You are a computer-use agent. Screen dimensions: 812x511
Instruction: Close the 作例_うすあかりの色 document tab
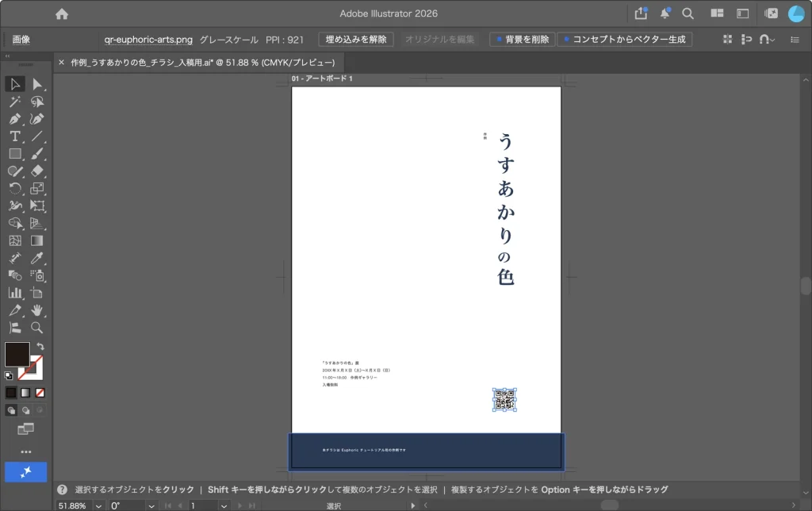pyautogui.click(x=61, y=62)
